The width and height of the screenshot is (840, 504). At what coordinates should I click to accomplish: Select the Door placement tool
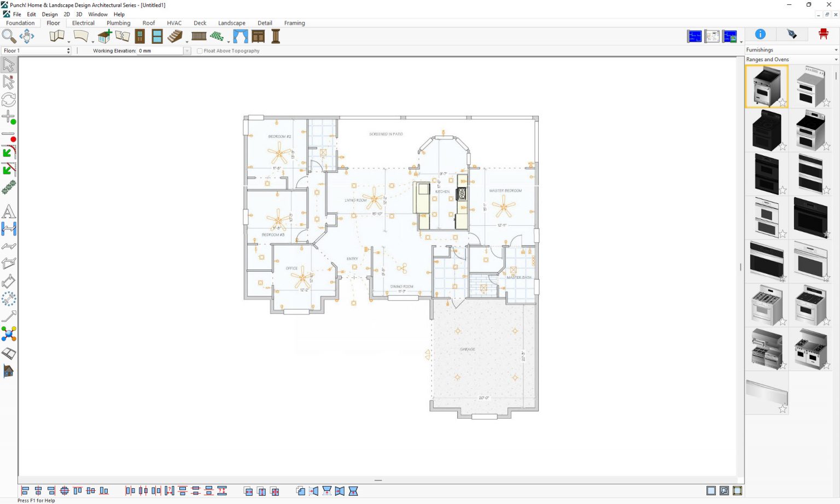point(139,36)
